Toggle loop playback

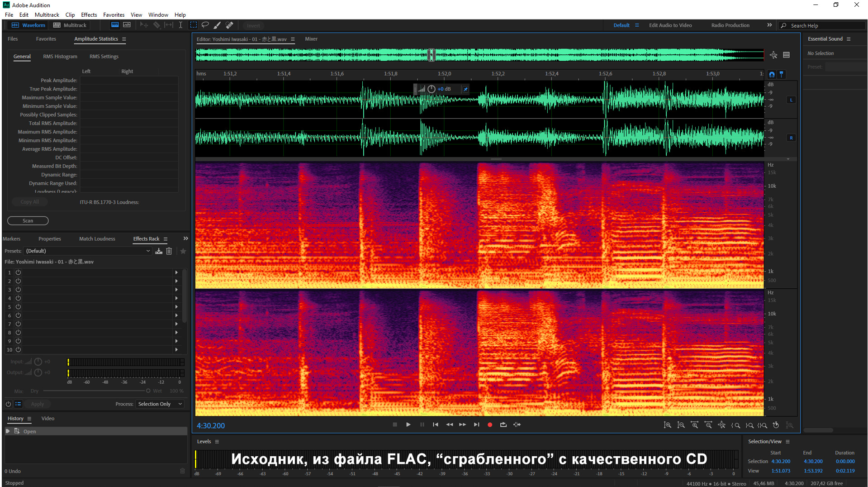coord(503,425)
